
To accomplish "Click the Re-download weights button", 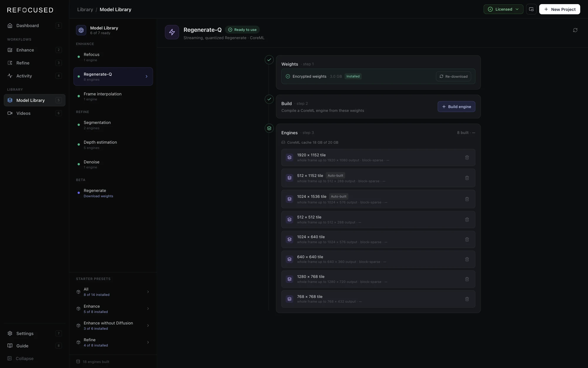I will click(453, 76).
